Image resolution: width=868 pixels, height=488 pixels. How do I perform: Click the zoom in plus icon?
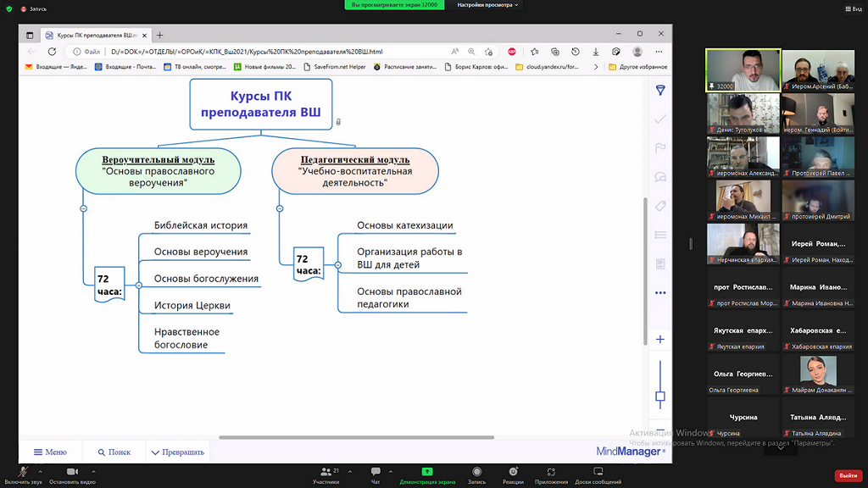click(x=660, y=340)
